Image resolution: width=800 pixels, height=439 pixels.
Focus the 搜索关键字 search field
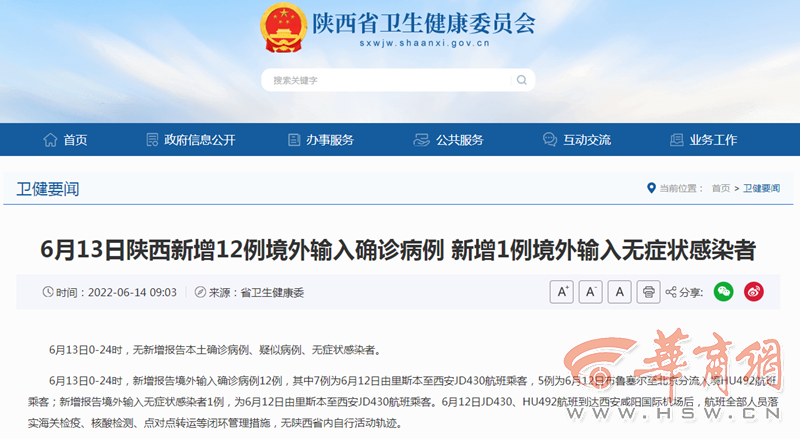pos(388,80)
